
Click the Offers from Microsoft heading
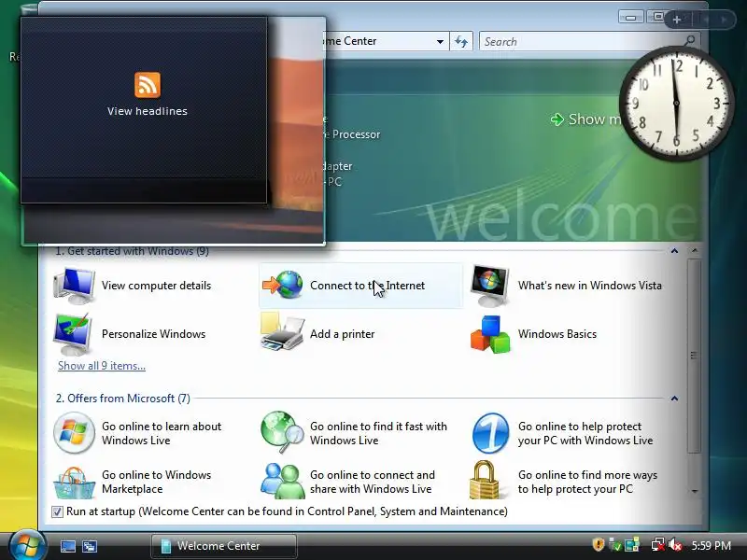coord(123,399)
